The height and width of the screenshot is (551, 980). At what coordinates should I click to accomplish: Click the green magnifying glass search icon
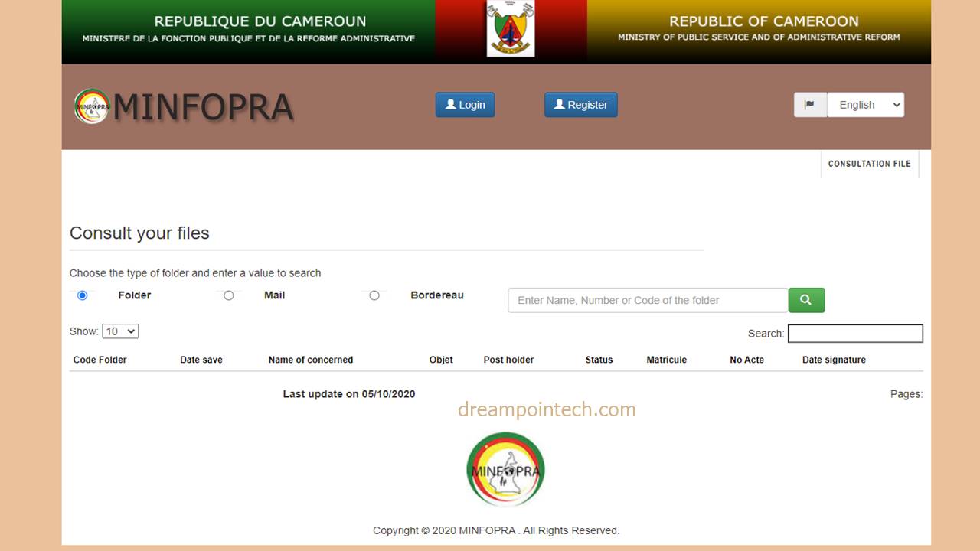point(806,300)
